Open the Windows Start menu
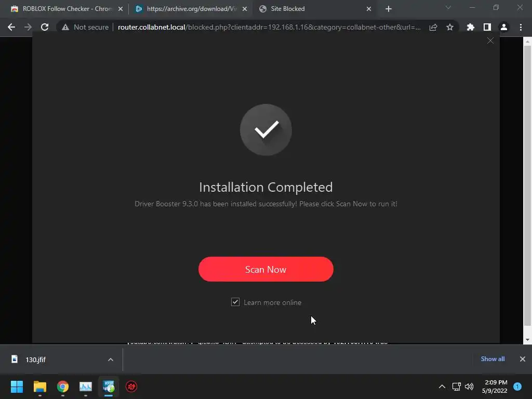532x399 pixels. (17, 387)
